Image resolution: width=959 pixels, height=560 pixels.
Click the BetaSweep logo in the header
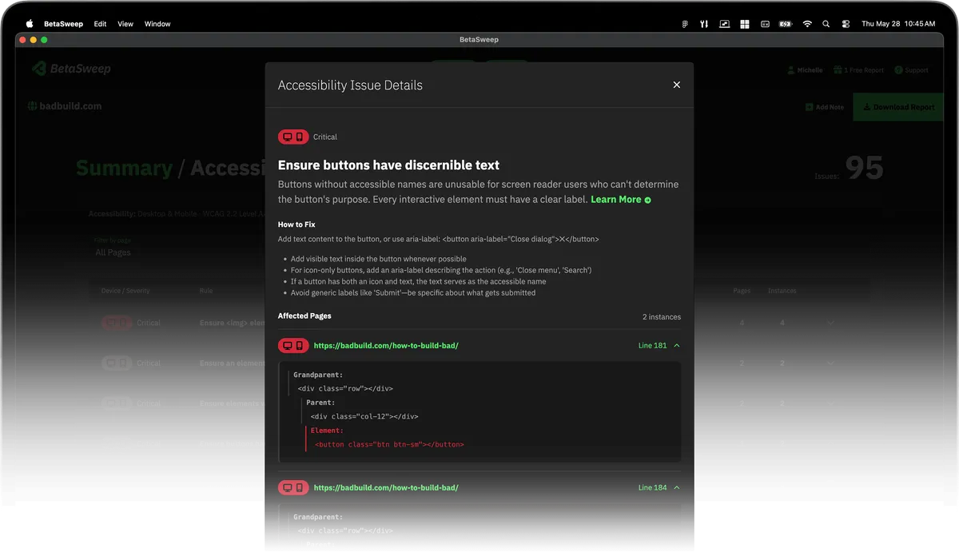click(x=71, y=69)
